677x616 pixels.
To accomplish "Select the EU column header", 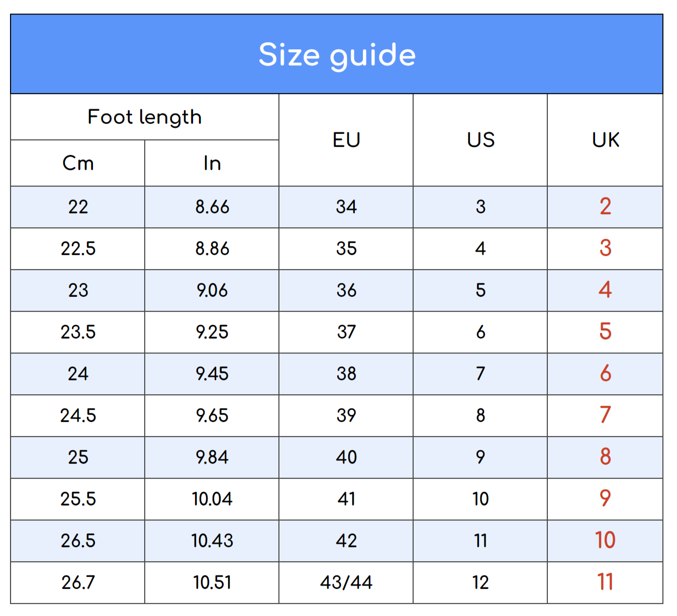I will (346, 140).
